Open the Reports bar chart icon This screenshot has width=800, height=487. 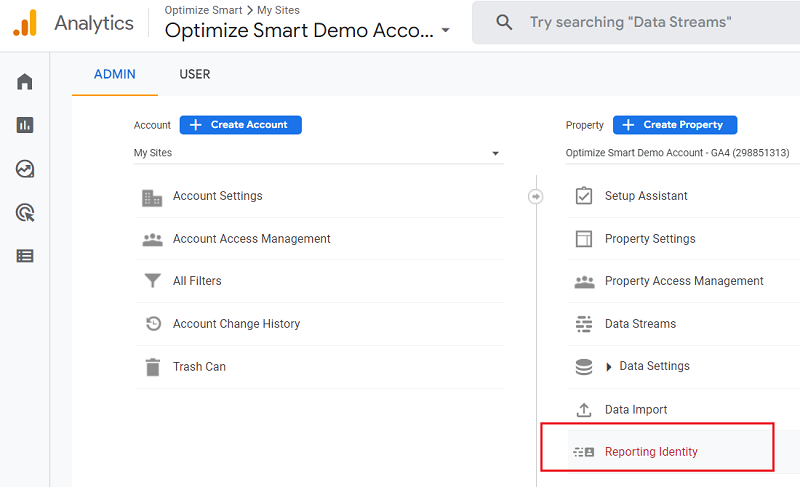tap(24, 125)
